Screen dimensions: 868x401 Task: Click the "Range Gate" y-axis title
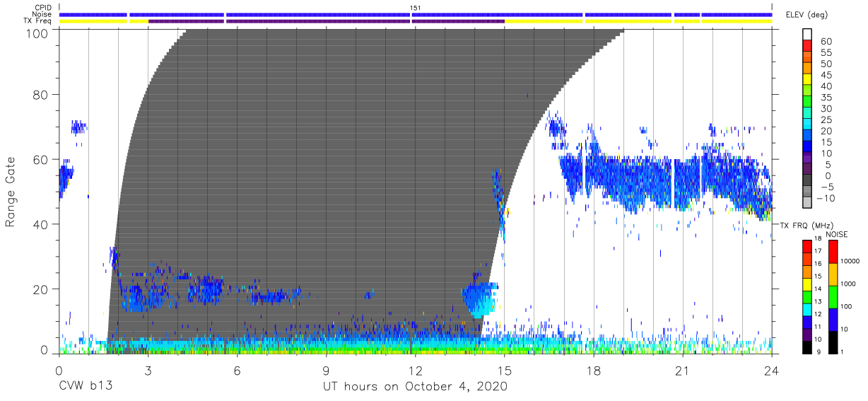coord(11,192)
